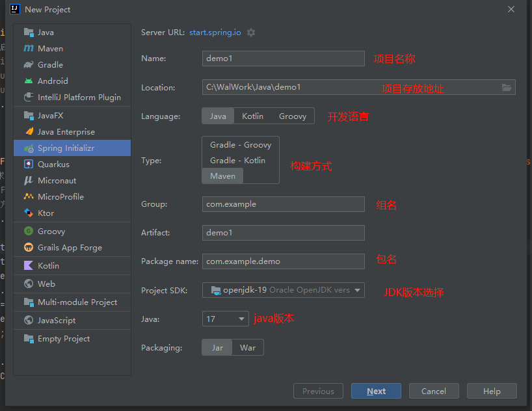The image size is (532, 411).
Task: Select Multi-module Project in the list
Action: coord(72,302)
